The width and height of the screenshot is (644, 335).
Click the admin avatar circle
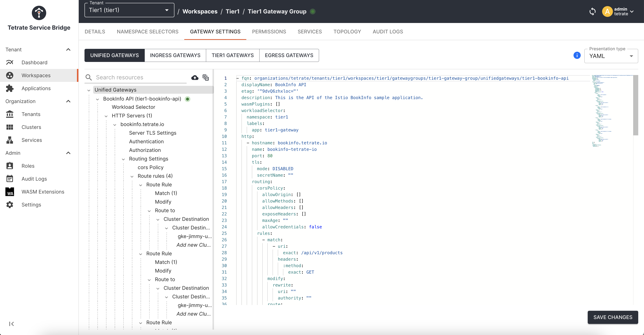click(x=607, y=11)
